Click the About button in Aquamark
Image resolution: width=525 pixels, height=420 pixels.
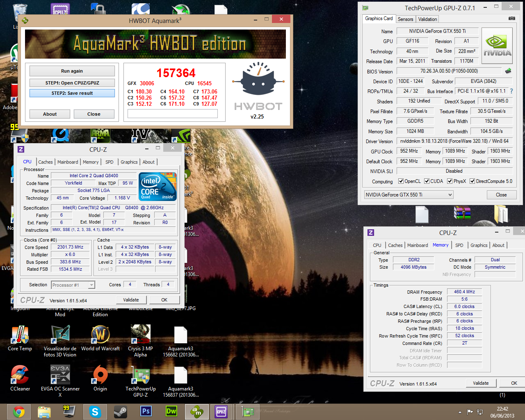click(50, 114)
